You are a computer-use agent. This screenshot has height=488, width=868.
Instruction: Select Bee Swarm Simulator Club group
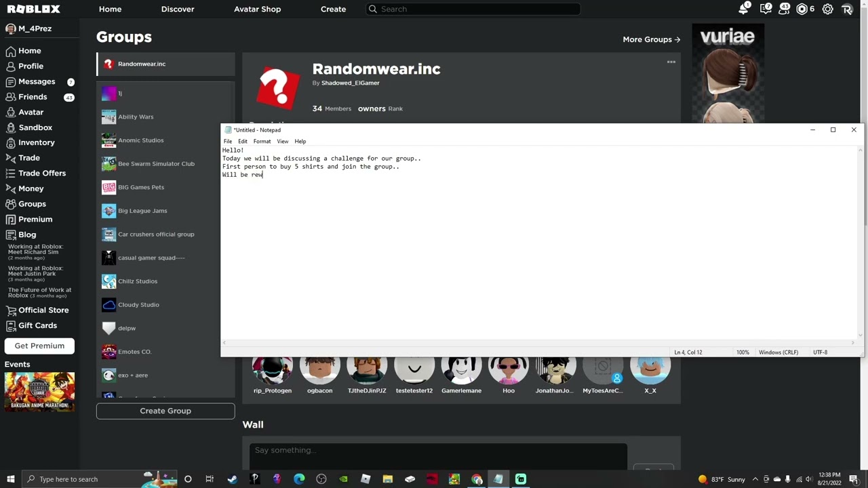coord(165,163)
